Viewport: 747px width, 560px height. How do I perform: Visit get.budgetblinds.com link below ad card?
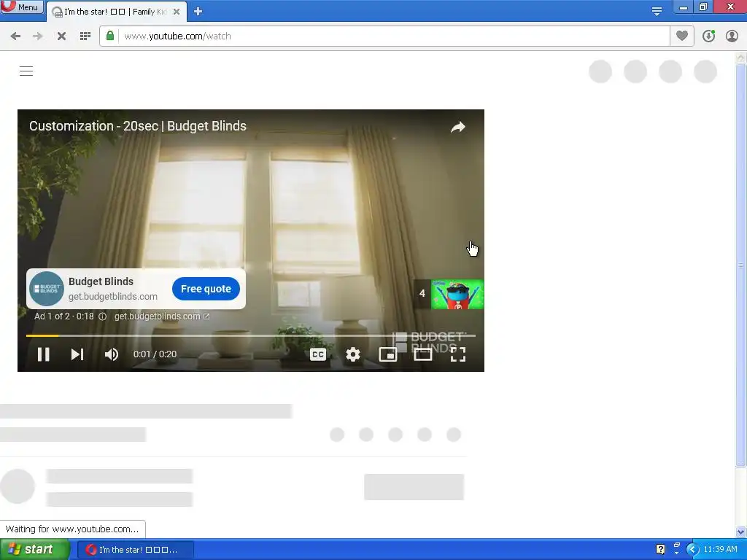pyautogui.click(x=162, y=316)
